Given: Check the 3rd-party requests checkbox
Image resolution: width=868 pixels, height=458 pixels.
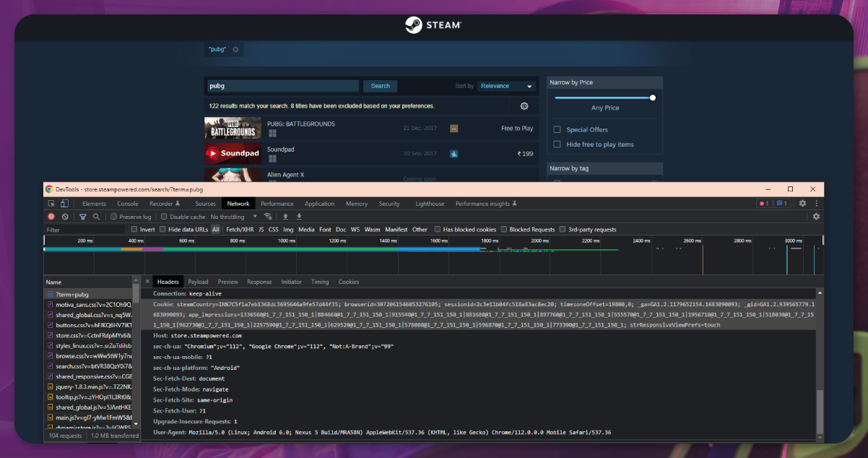Looking at the screenshot, I should click(563, 230).
